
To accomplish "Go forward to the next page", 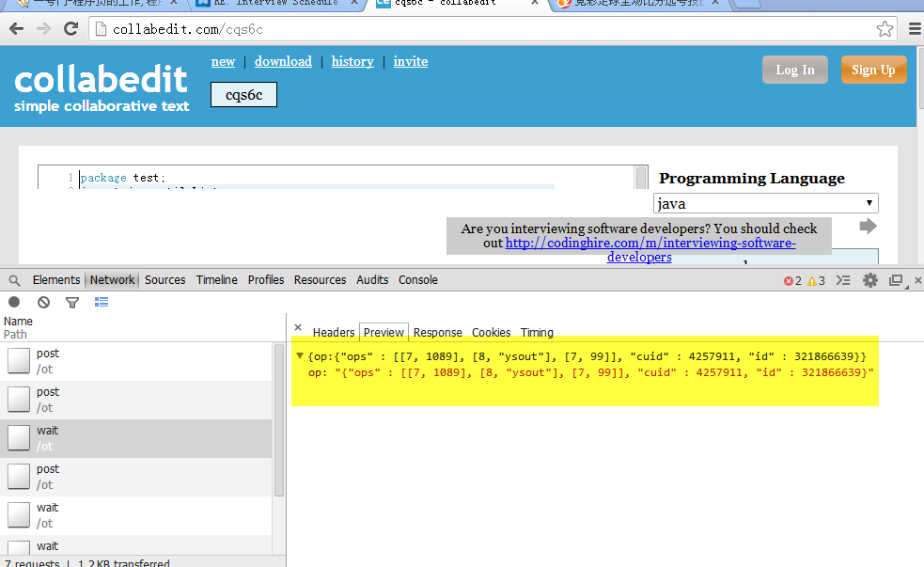I will point(43,28).
